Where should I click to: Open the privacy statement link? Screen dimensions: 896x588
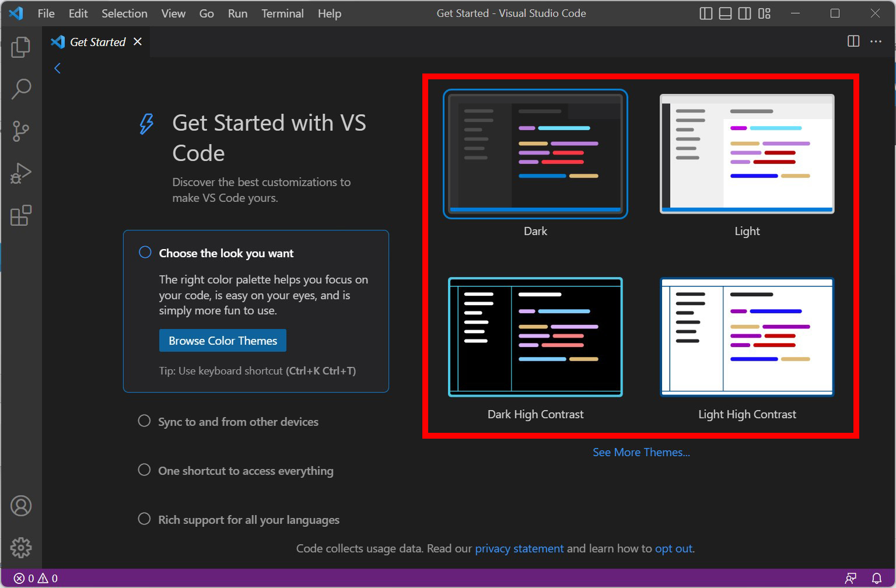(x=519, y=548)
